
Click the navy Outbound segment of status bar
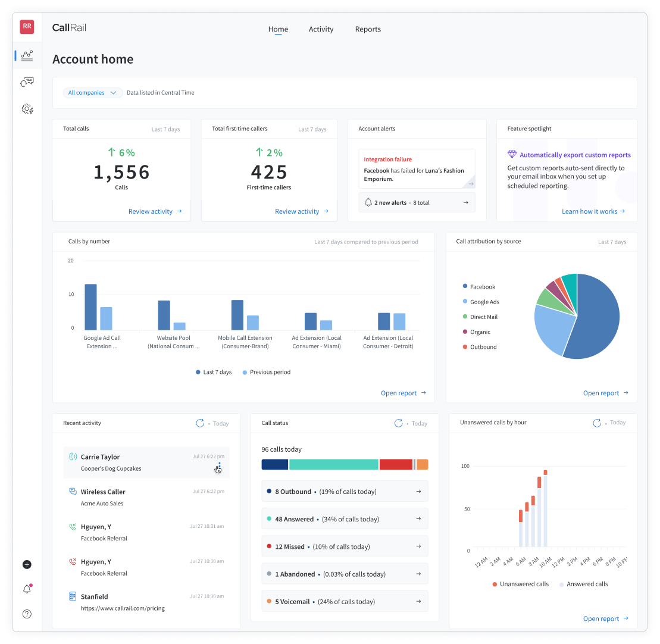275,464
